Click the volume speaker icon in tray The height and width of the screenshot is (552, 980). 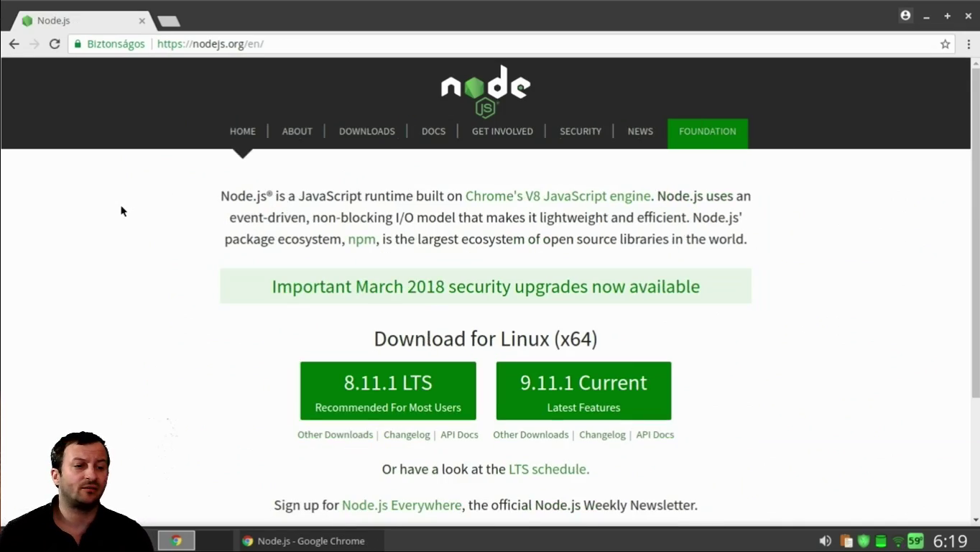[825, 540]
